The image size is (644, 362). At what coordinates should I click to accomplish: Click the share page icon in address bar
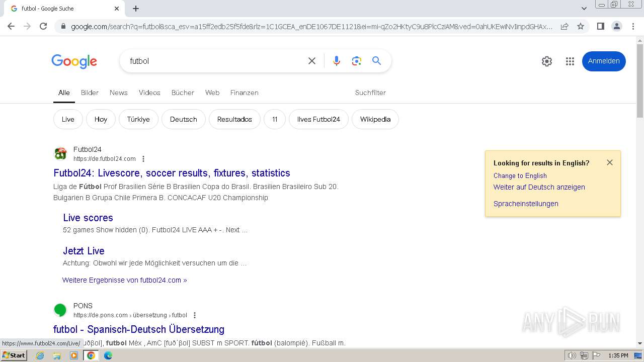pos(565,26)
